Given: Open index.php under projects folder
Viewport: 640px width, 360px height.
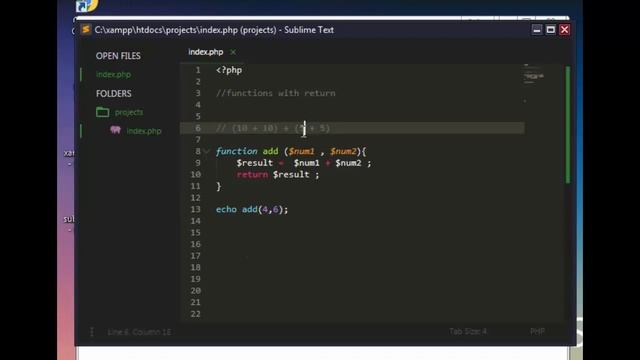Looking at the screenshot, I should pyautogui.click(x=144, y=131).
